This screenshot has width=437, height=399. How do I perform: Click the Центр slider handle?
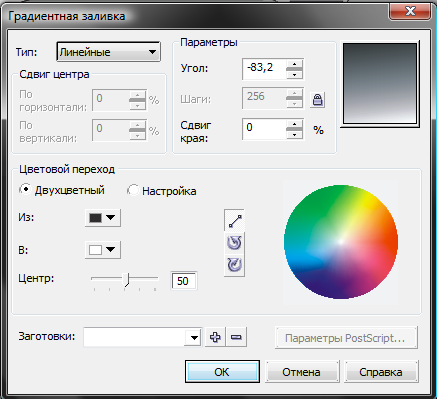click(126, 279)
